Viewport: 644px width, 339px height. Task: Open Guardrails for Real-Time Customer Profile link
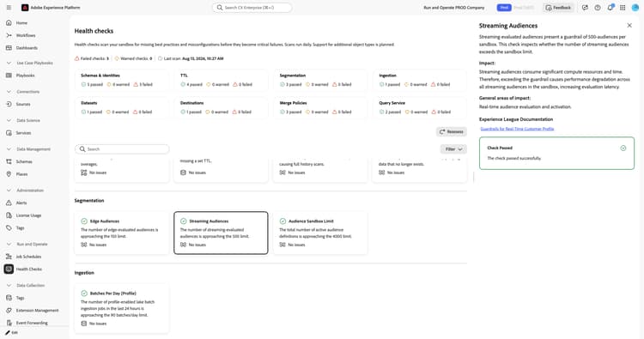517,129
